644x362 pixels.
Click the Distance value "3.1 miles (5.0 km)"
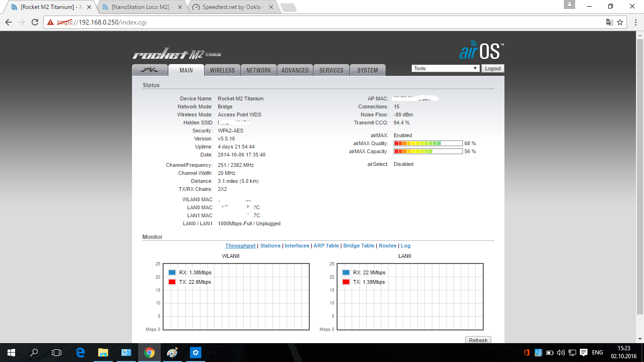click(238, 181)
